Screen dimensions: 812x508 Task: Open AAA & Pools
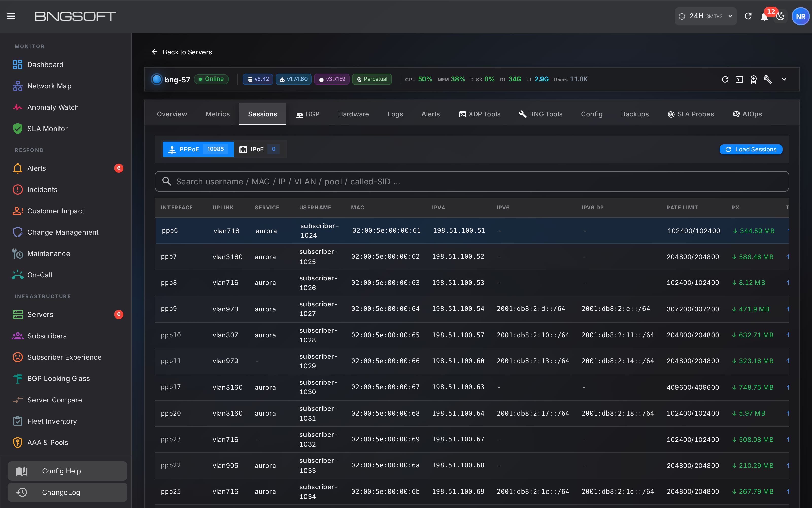pyautogui.click(x=66, y=442)
